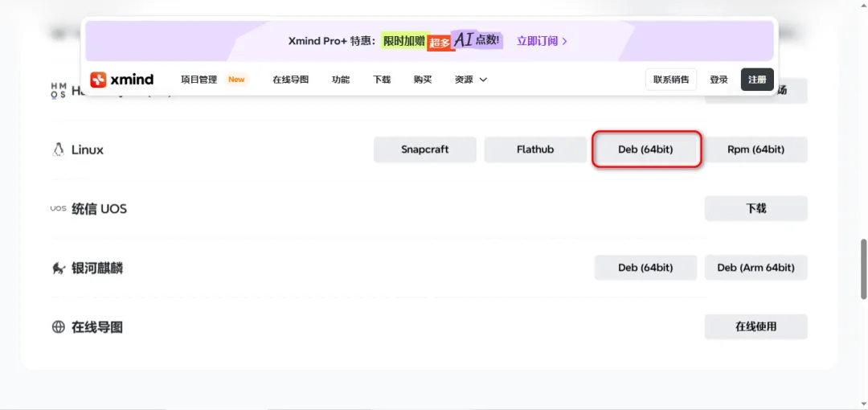Screen dimensions: 868x410
Task: Open 功能 navigation item
Action: point(341,80)
